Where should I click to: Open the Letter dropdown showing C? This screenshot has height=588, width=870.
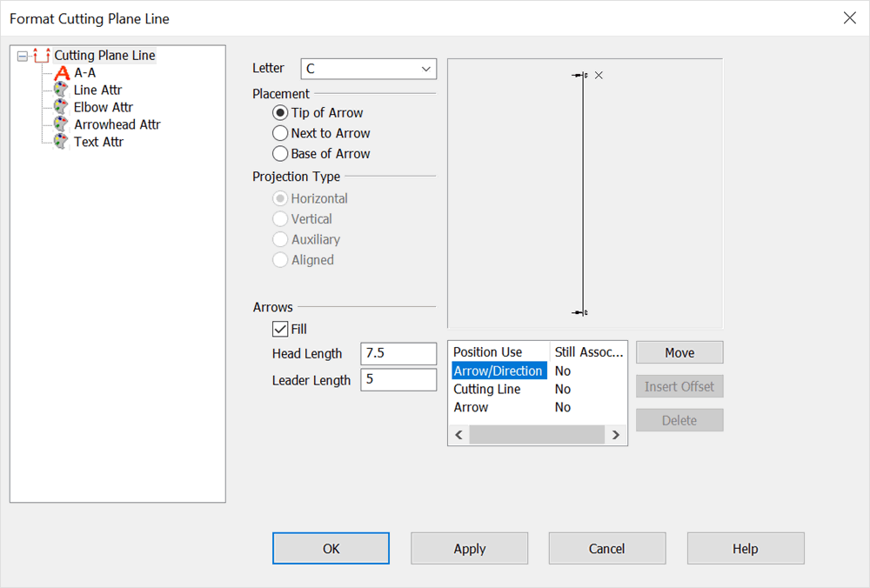coord(427,68)
